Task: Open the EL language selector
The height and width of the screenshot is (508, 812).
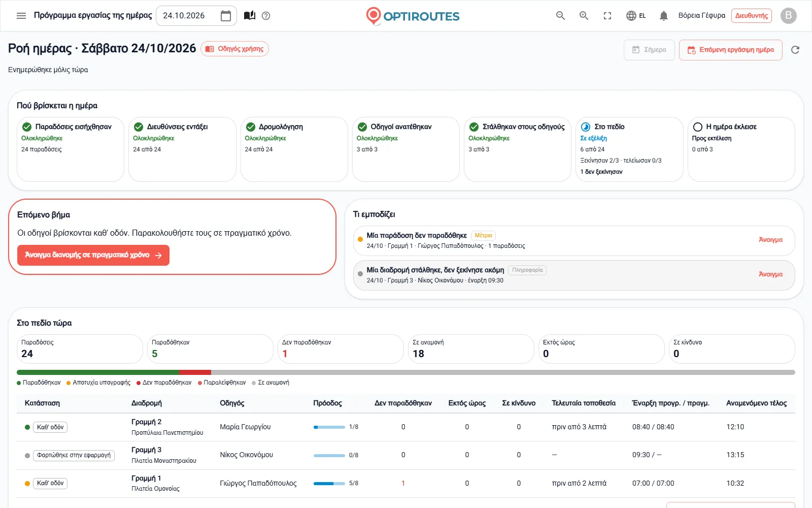Action: point(636,16)
